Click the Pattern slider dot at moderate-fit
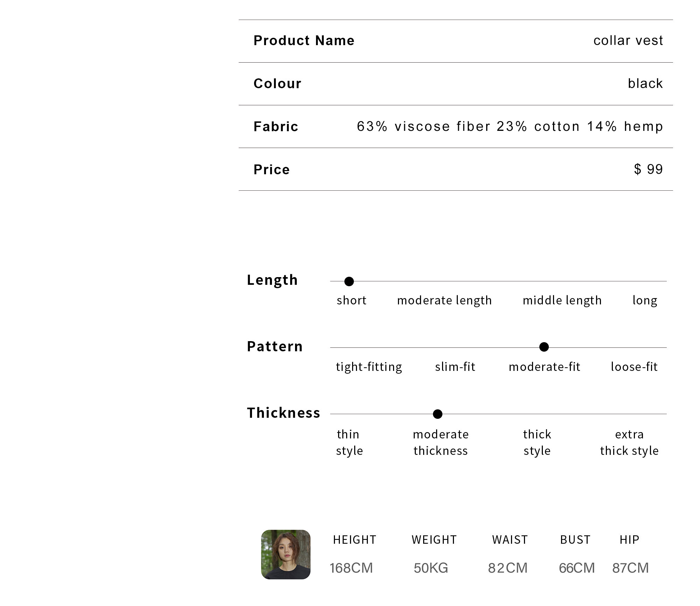The image size is (700, 606). coord(544,347)
